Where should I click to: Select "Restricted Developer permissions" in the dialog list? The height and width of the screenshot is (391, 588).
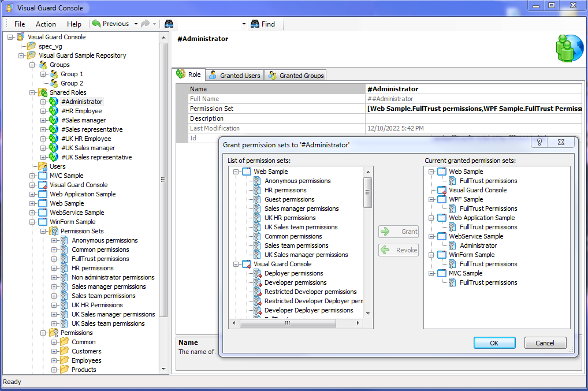[x=311, y=292]
